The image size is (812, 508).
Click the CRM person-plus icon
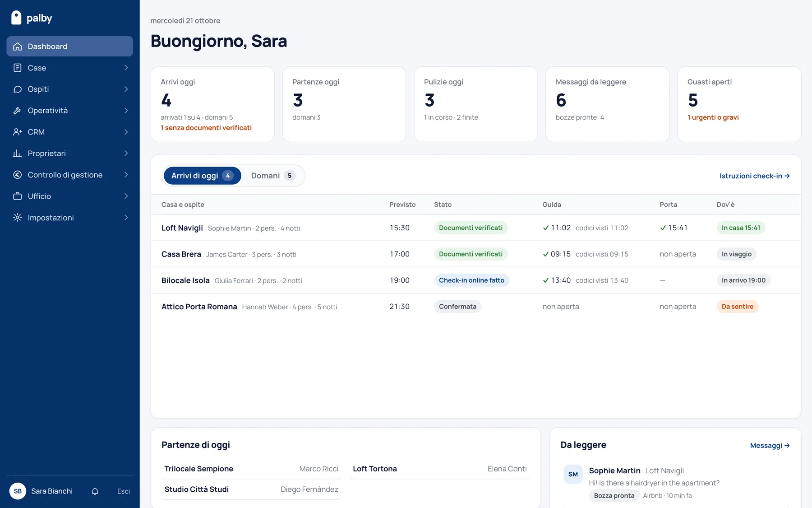[18, 132]
